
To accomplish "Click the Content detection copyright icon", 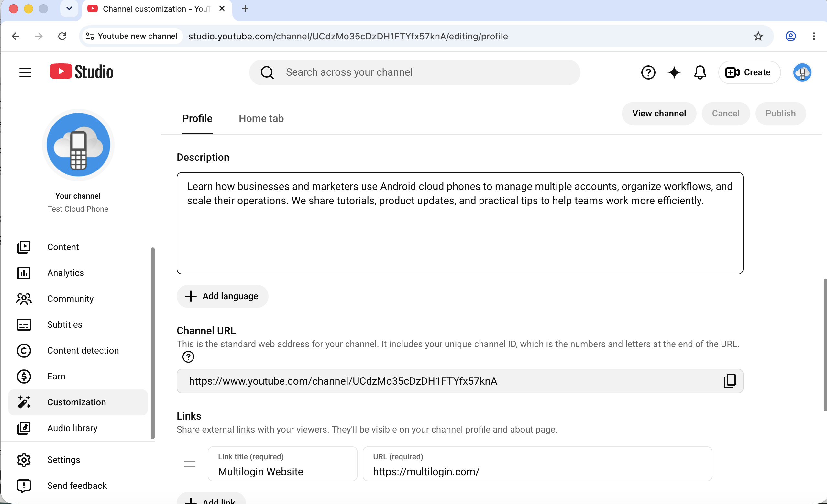I will click(x=24, y=350).
